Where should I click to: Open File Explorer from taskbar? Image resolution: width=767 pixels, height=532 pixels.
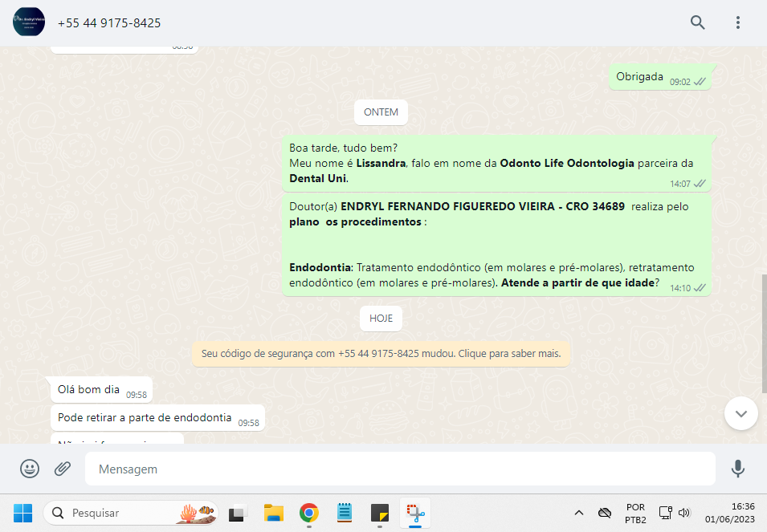273,513
